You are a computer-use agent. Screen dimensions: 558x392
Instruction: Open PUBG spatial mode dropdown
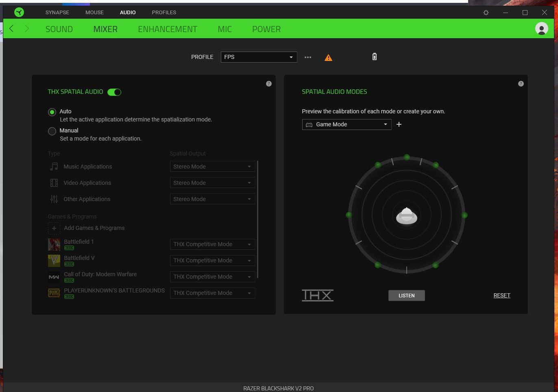click(x=212, y=293)
